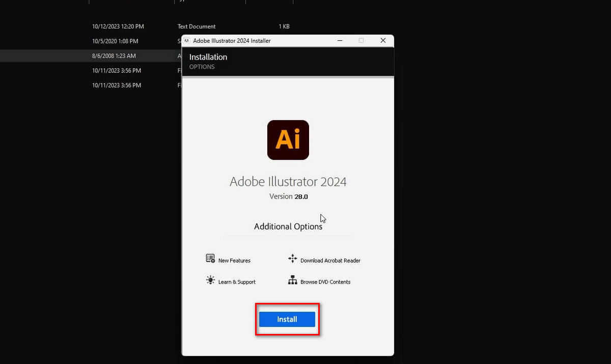The width and height of the screenshot is (611, 364).
Task: Click the Browse DVD Contents icon
Action: click(292, 280)
